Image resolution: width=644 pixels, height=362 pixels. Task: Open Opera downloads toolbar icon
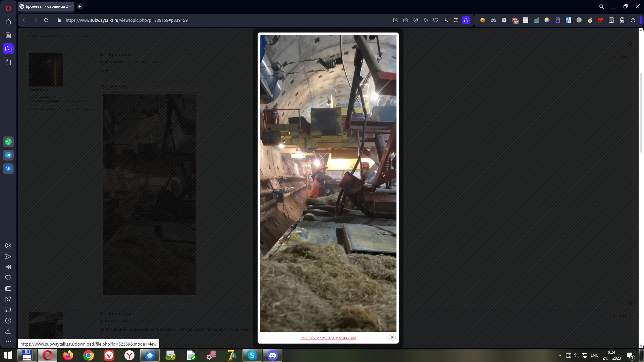pyautogui.click(x=446, y=20)
